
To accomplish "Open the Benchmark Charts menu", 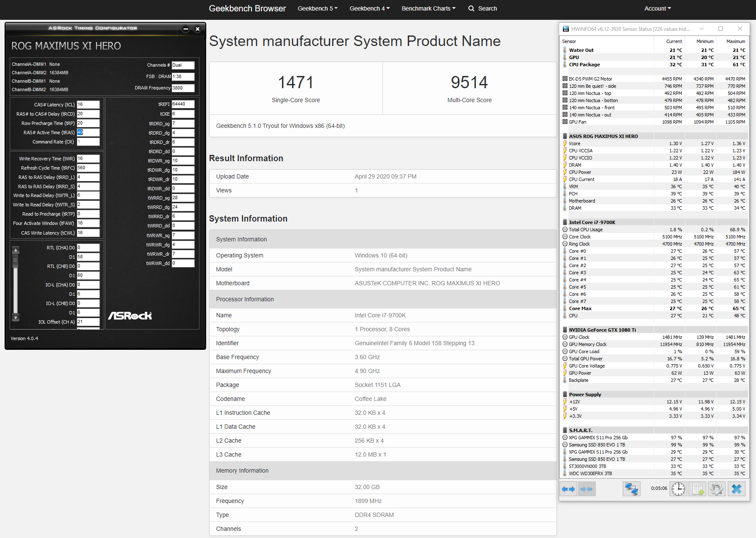I will coord(428,8).
